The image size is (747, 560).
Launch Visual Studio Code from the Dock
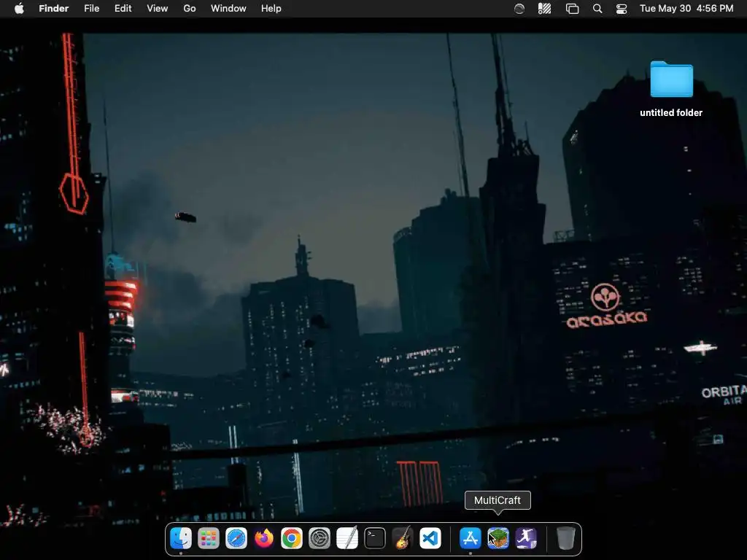point(430,539)
